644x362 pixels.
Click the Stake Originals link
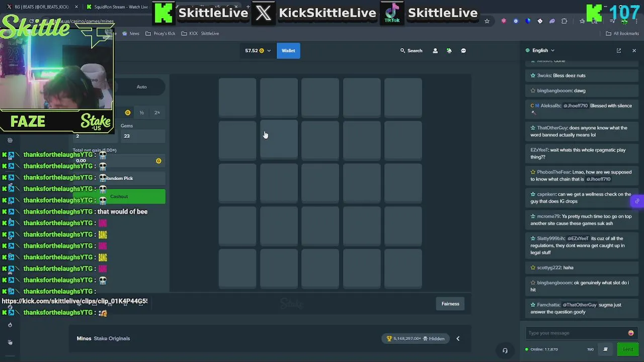pos(112,339)
